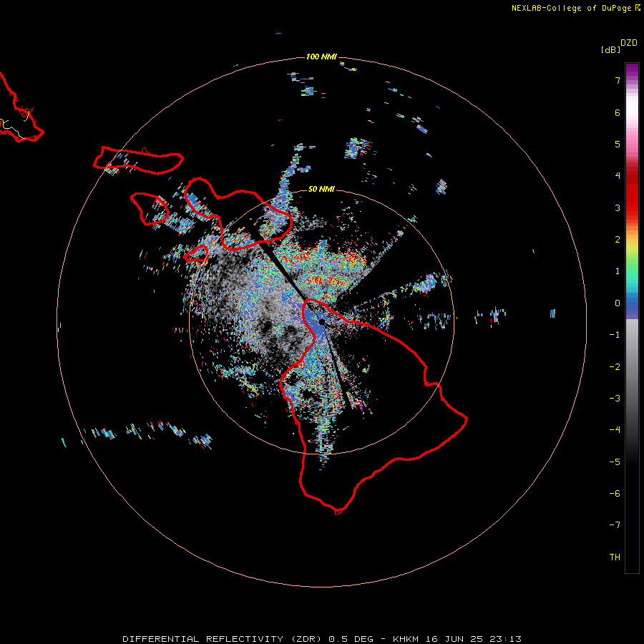Click the -7 value on the color scale
This screenshot has width=644, height=644.
coord(615,525)
